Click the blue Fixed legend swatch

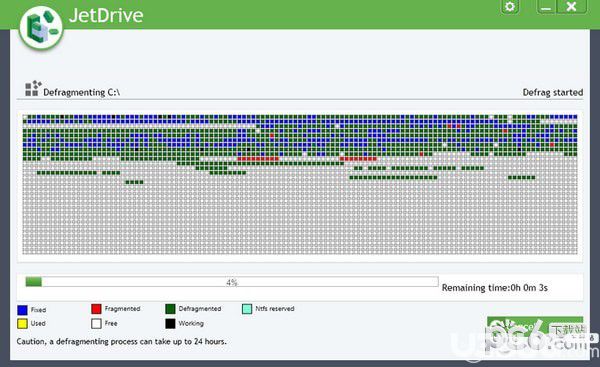[23, 310]
